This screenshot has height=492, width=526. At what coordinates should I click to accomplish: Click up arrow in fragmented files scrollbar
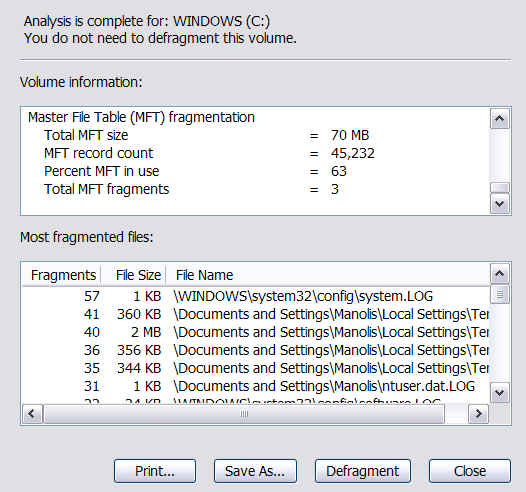click(x=499, y=274)
